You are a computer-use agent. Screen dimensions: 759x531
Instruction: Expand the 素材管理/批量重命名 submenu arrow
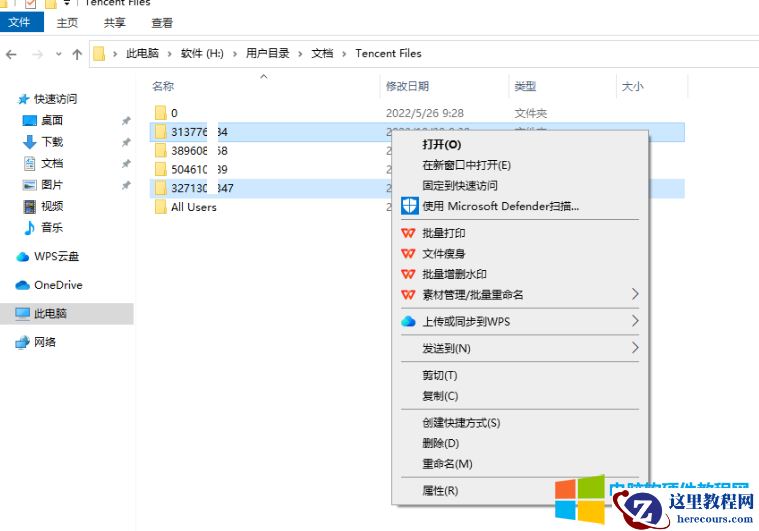(x=635, y=294)
